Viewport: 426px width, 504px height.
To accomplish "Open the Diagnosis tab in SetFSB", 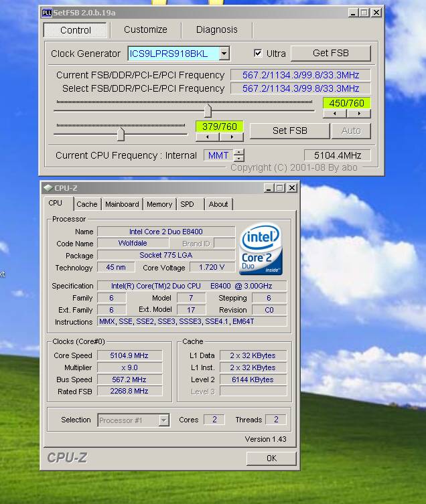I will (x=216, y=29).
